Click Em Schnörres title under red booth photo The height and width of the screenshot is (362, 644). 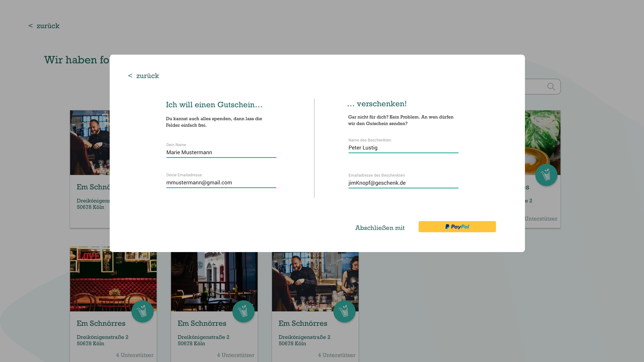point(101,323)
